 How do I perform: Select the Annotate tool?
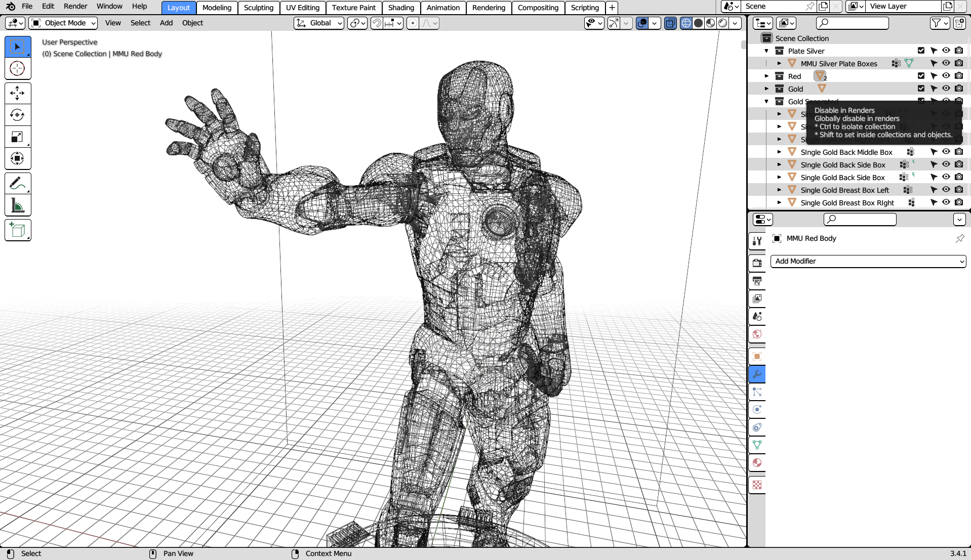[x=18, y=183]
